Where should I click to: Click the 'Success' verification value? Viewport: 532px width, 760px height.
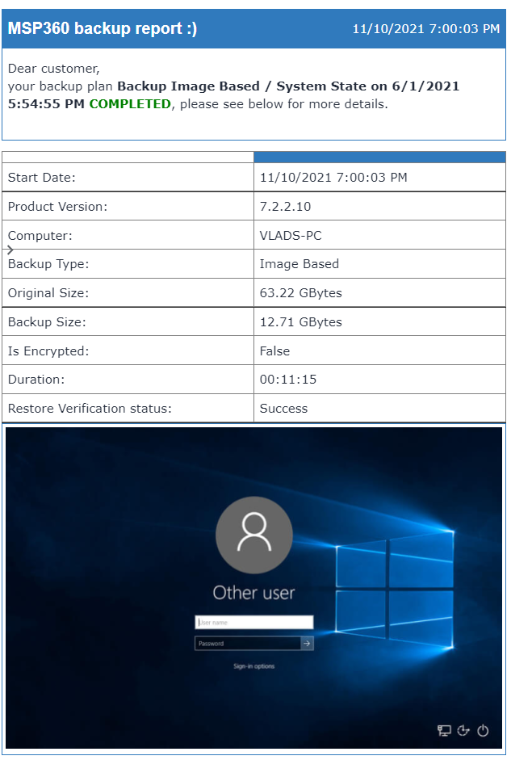pos(283,409)
